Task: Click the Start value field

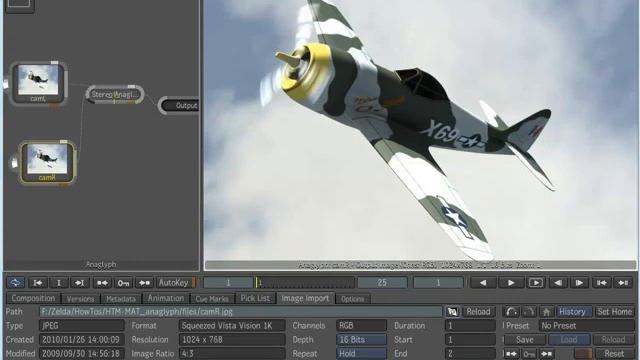Action: click(470, 340)
